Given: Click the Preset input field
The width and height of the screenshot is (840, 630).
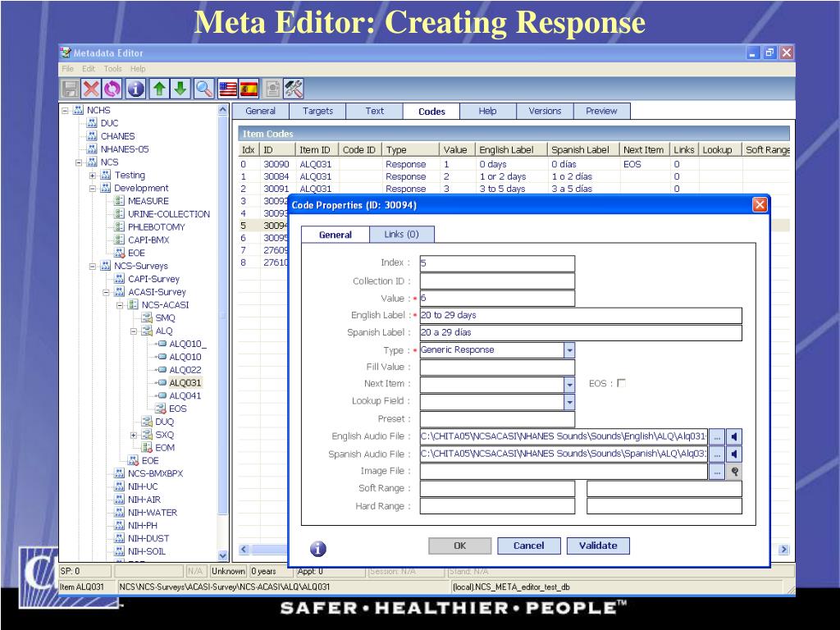Looking at the screenshot, I should coord(497,419).
